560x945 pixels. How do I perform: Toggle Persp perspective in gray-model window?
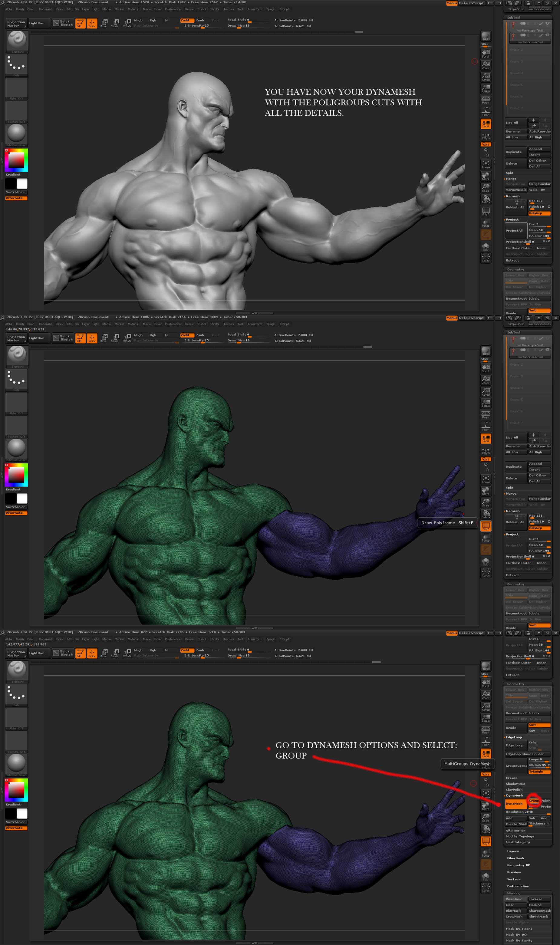click(x=486, y=100)
